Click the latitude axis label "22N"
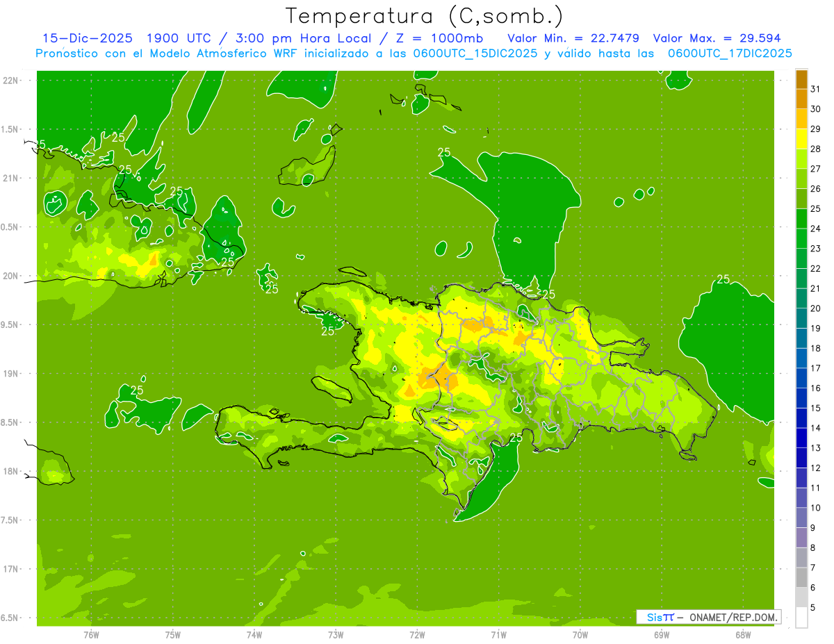Screen dimensions: 834x644 (10, 81)
